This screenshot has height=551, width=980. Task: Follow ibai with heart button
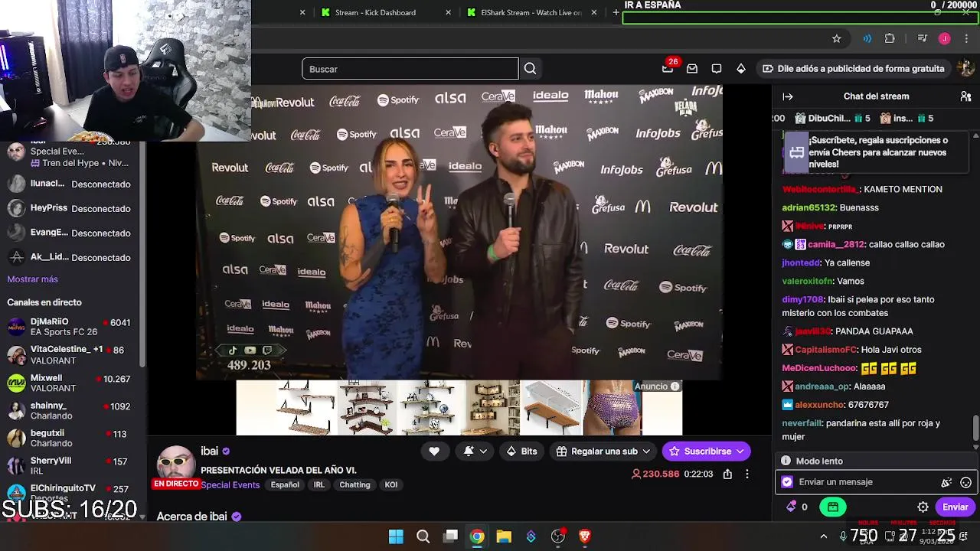click(434, 452)
